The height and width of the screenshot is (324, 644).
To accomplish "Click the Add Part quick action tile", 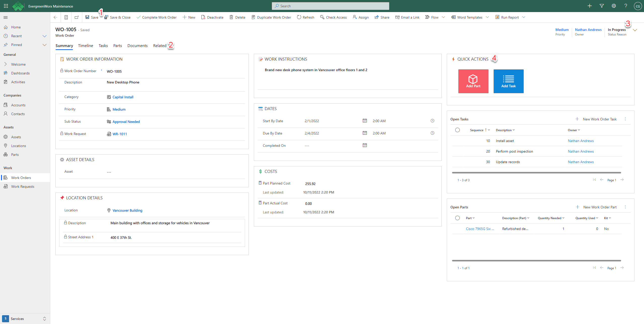I will 473,81.
